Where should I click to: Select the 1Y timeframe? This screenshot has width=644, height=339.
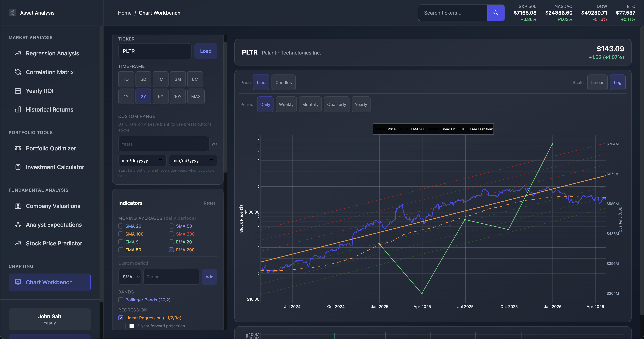point(126,96)
